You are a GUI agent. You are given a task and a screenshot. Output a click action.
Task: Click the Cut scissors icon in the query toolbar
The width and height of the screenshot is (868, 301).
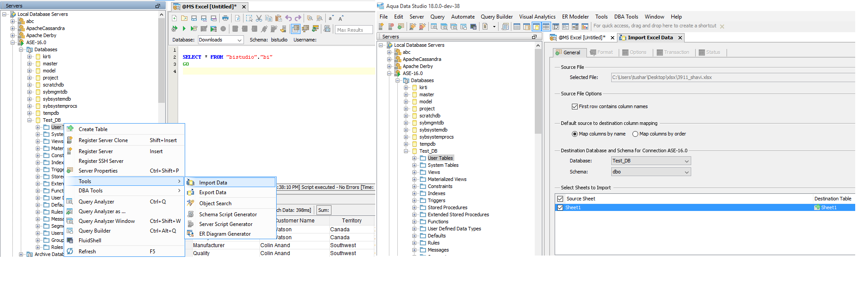[x=259, y=18]
